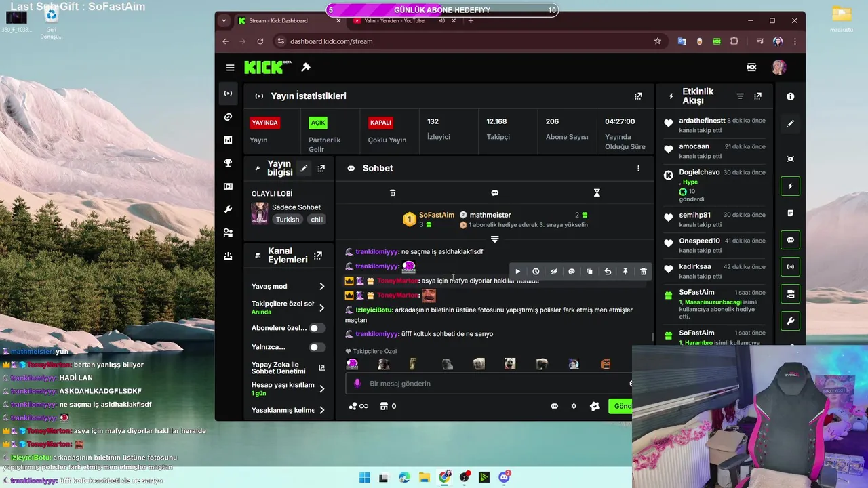
Task: Open the hourglass icon above the chat
Action: pos(597,193)
